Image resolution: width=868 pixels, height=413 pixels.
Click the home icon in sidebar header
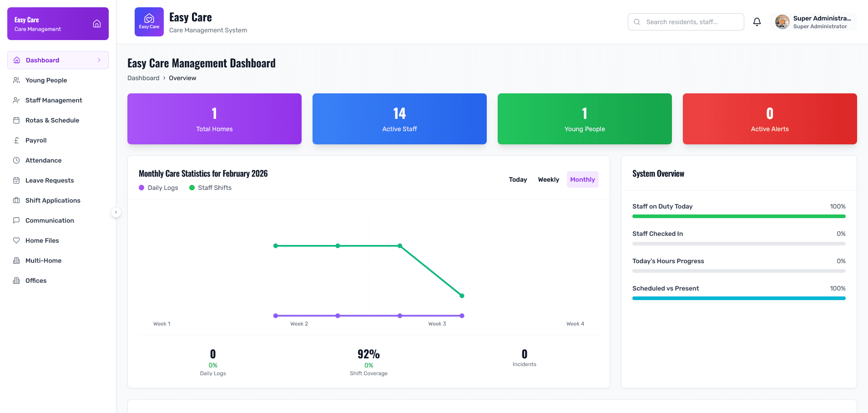click(x=97, y=24)
